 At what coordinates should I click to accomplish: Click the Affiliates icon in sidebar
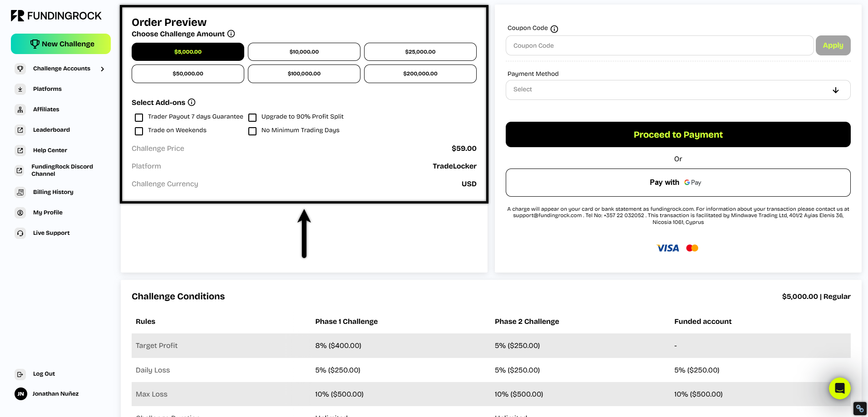[x=20, y=110]
